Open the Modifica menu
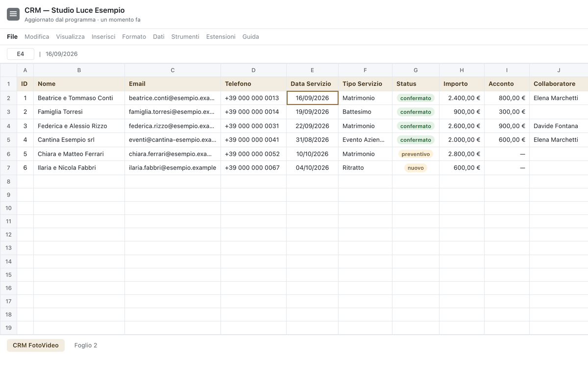This screenshot has width=588, height=368. coord(37,37)
